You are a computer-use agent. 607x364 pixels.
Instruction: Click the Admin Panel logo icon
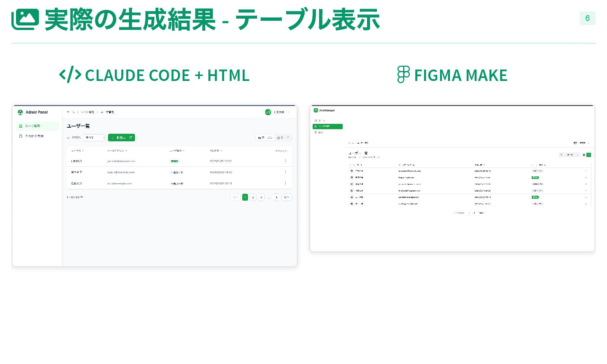click(x=21, y=112)
